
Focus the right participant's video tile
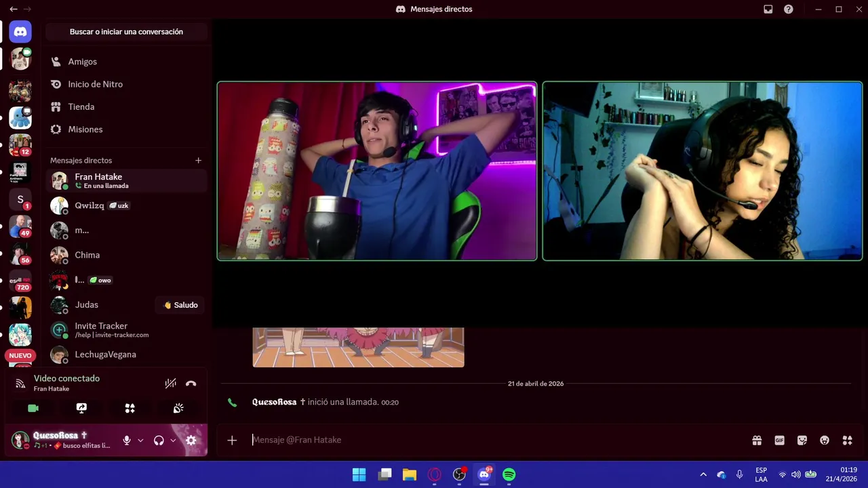coord(703,171)
